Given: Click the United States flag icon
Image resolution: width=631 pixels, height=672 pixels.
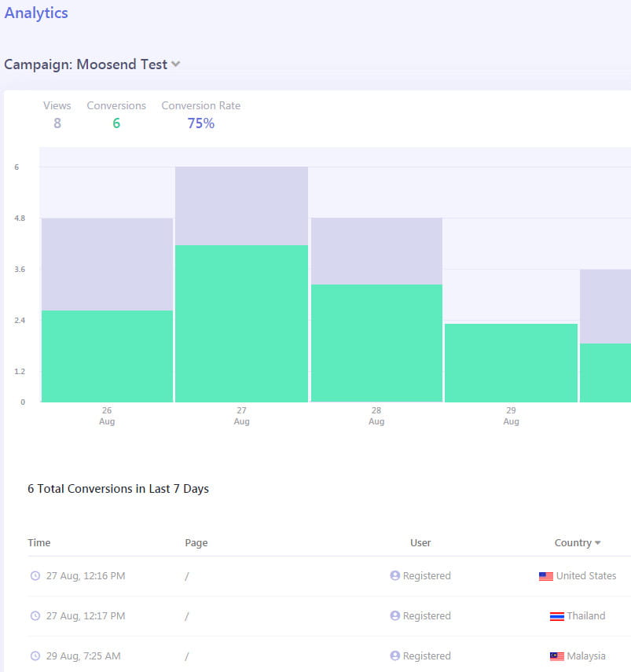Looking at the screenshot, I should click(546, 576).
